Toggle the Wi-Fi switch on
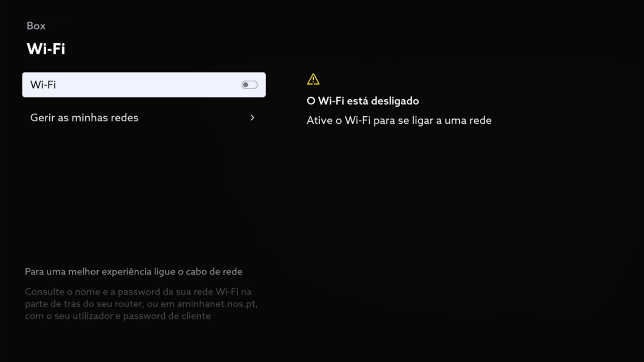This screenshot has width=644, height=362. [x=249, y=85]
